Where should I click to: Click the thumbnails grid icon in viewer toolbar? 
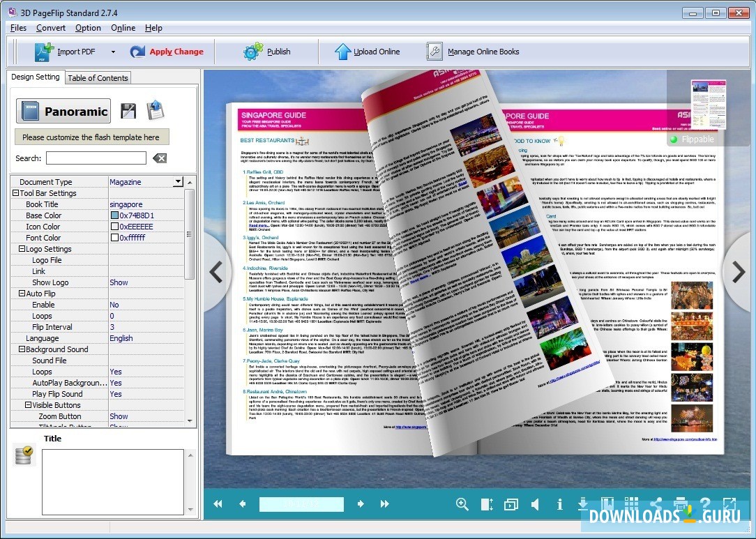632,503
